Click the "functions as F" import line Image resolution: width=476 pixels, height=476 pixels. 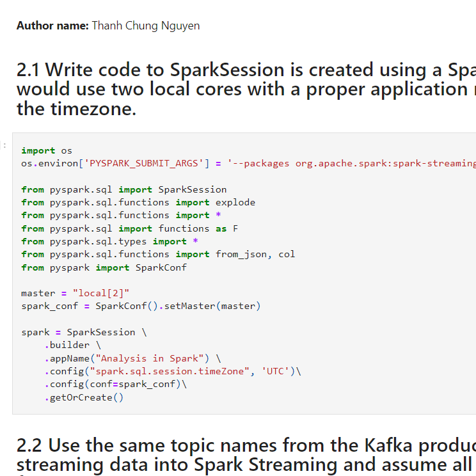pyautogui.click(x=129, y=228)
